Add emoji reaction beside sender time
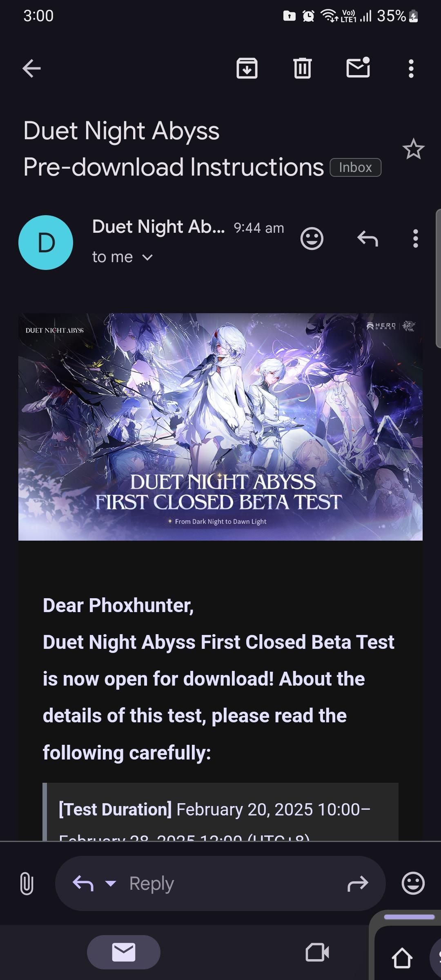Viewport: 441px width, 980px height. pos(312,238)
